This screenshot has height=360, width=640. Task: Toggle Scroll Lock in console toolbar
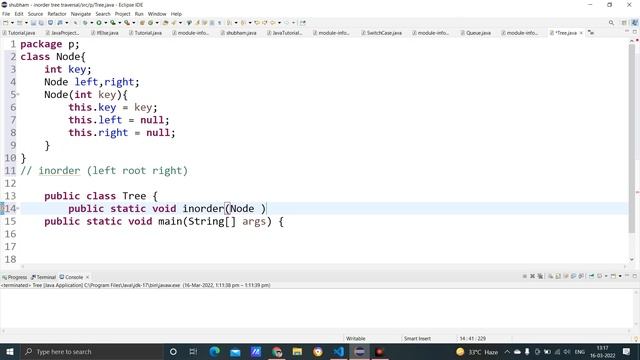point(558,276)
